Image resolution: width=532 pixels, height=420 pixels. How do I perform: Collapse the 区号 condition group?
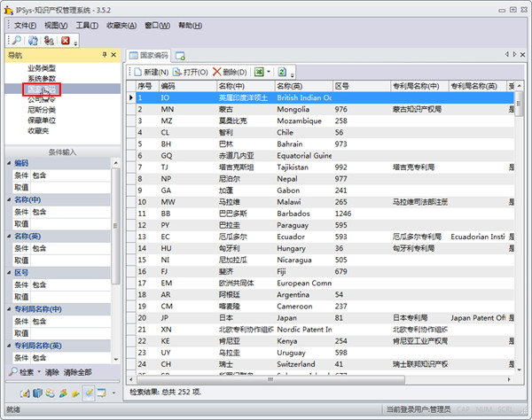(x=9, y=273)
